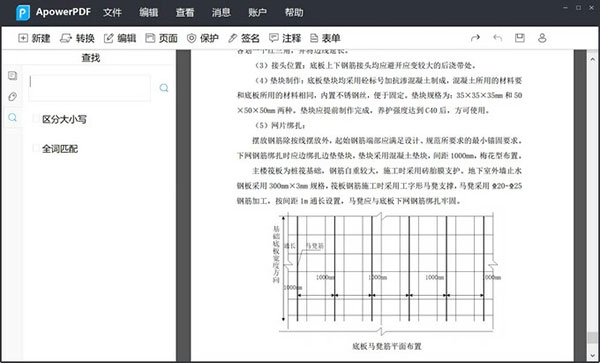Enable the 全词匹配 checkbox
Viewport: 600px width, 363px height.
36,148
